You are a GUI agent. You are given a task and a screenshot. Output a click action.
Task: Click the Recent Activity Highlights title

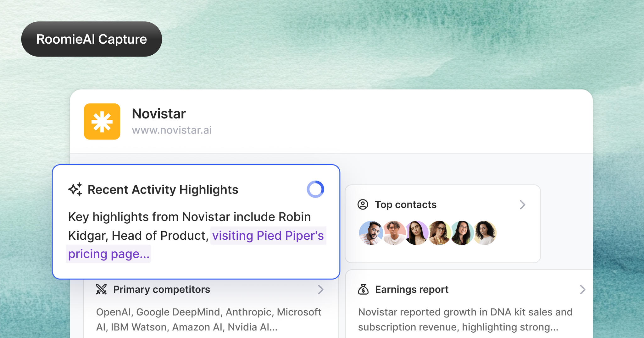[163, 190]
